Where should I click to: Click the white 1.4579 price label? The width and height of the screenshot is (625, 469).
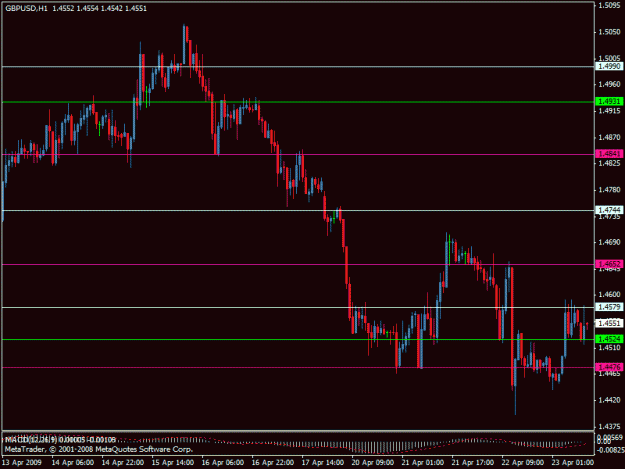click(609, 307)
